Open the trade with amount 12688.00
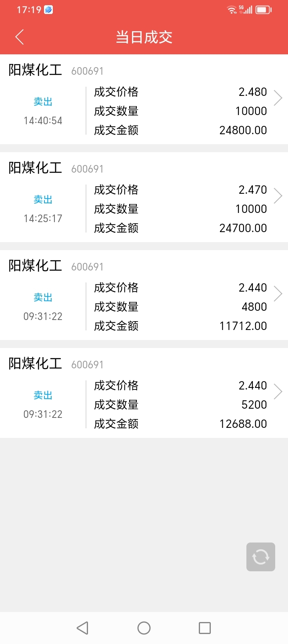 point(144,393)
